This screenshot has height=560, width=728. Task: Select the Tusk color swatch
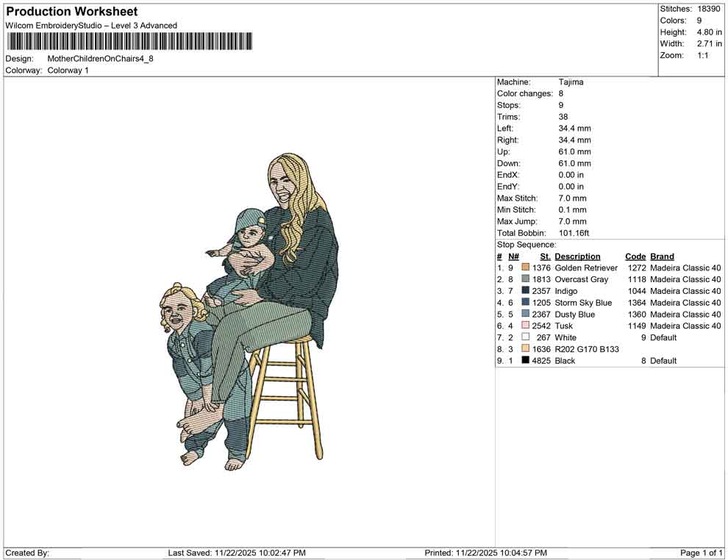point(525,326)
